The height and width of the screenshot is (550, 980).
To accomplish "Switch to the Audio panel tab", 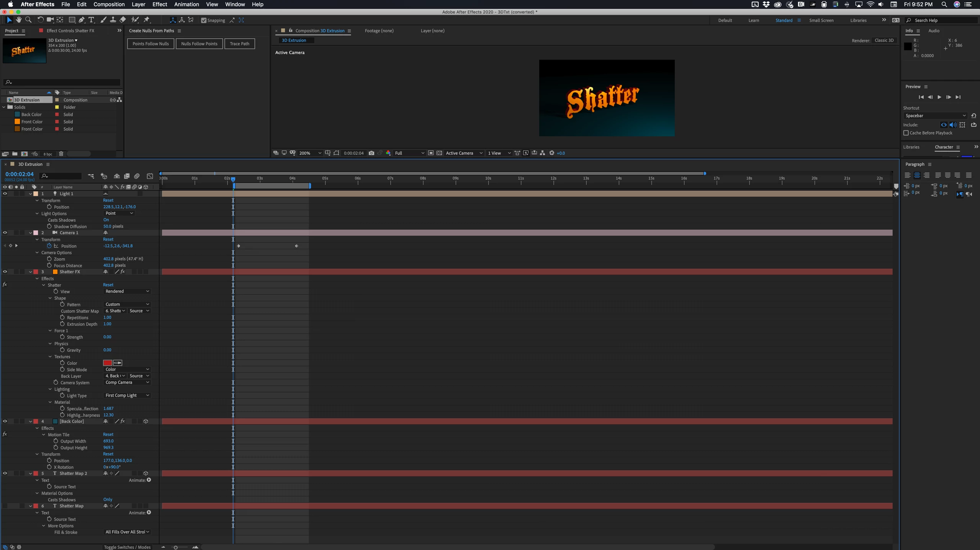I will 933,31.
